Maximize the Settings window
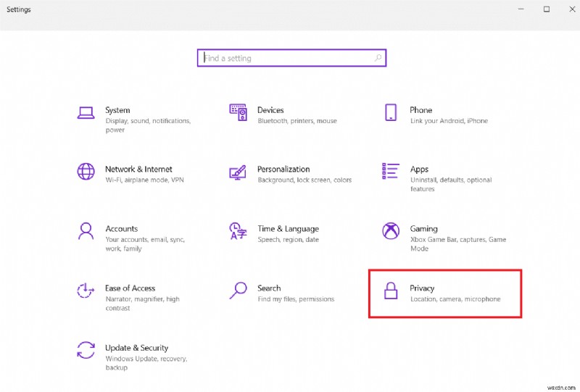The width and height of the screenshot is (580, 392). (x=547, y=9)
